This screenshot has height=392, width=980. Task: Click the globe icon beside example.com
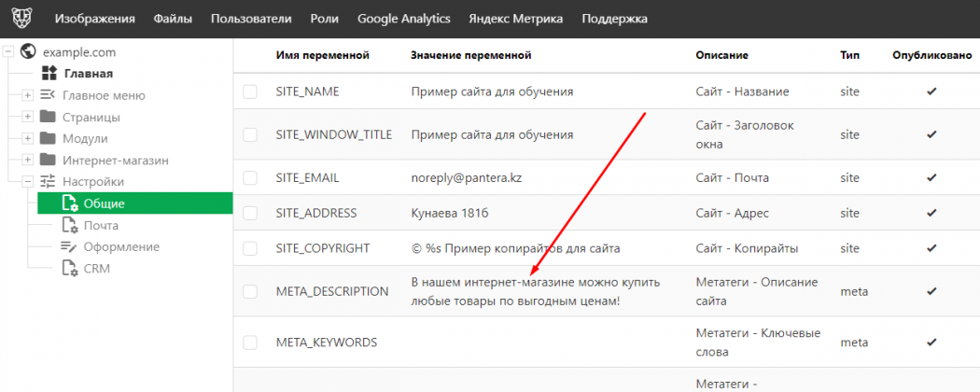(x=28, y=51)
